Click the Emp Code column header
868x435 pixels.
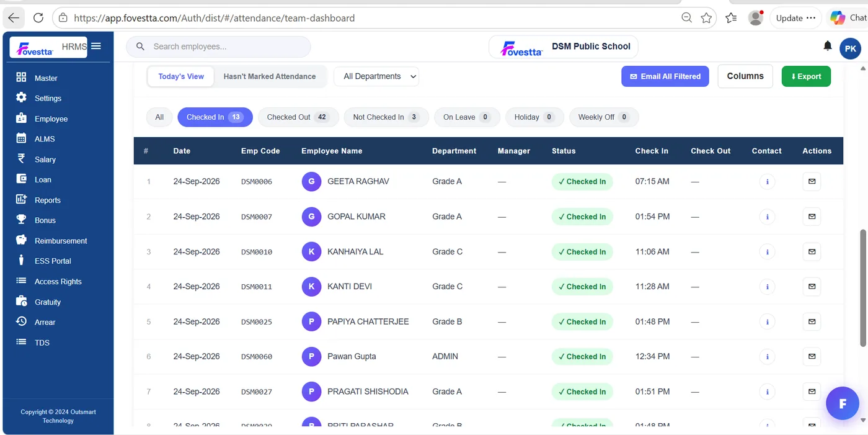(260, 151)
